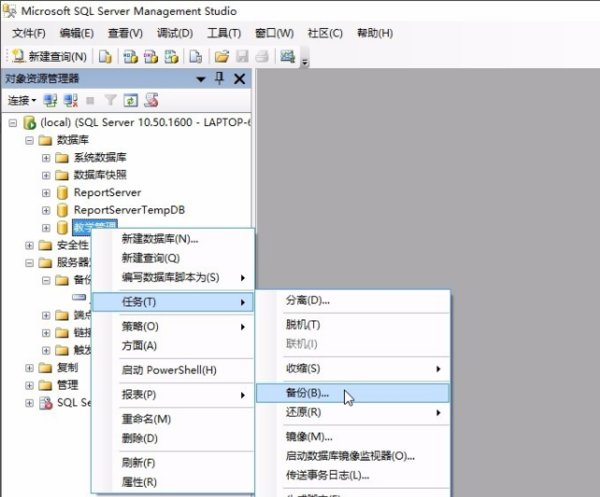Open the Connect (连接) dropdown
Image resolution: width=600 pixels, height=497 pixels.
click(x=22, y=101)
